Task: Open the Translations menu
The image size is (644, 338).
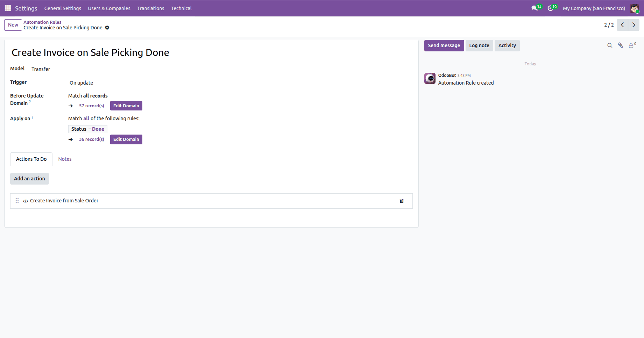Action: [151, 8]
